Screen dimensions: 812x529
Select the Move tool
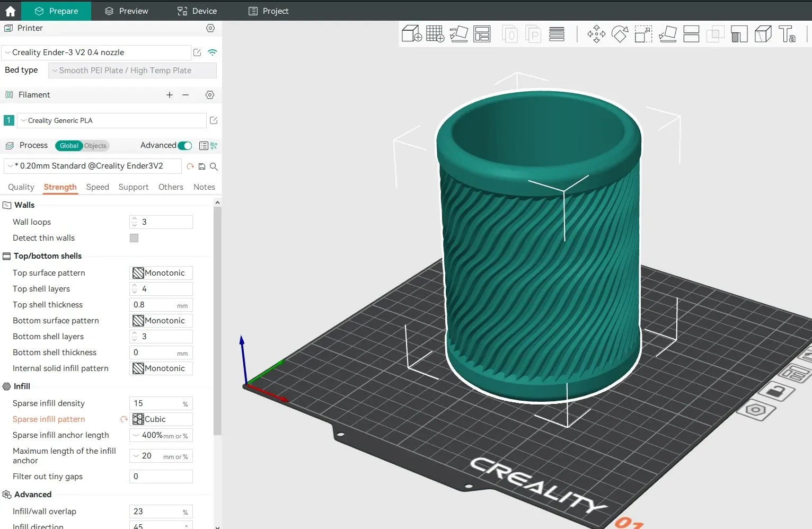click(596, 34)
